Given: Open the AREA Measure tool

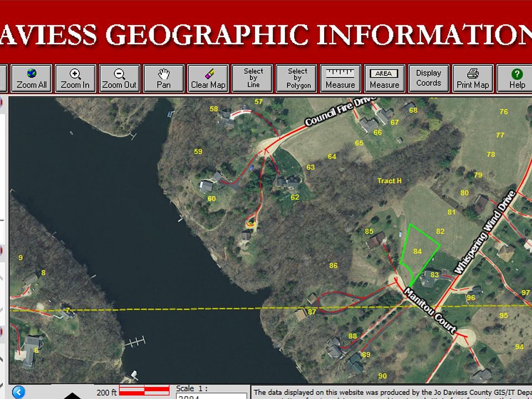Looking at the screenshot, I should point(385,78).
